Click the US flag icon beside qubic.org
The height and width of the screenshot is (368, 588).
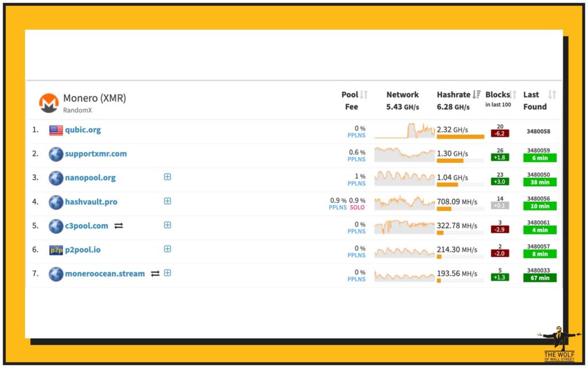56,131
